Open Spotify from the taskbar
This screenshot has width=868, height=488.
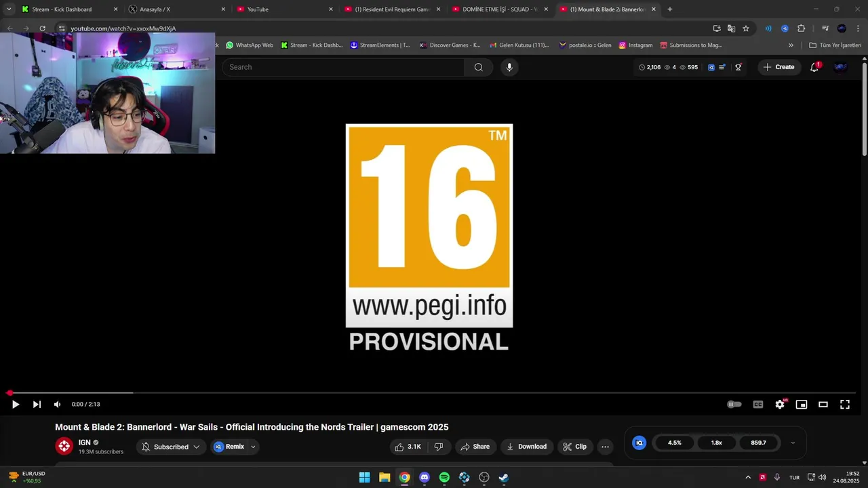coord(444,477)
